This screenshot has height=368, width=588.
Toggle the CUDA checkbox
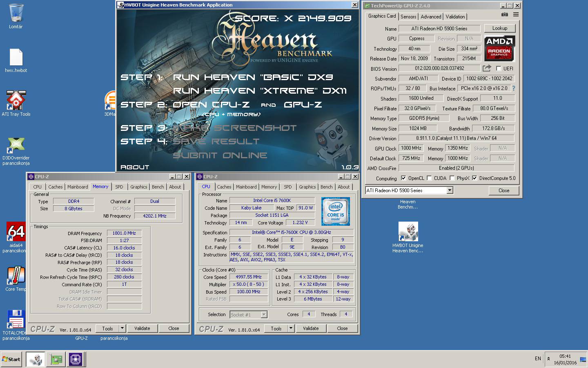click(429, 178)
